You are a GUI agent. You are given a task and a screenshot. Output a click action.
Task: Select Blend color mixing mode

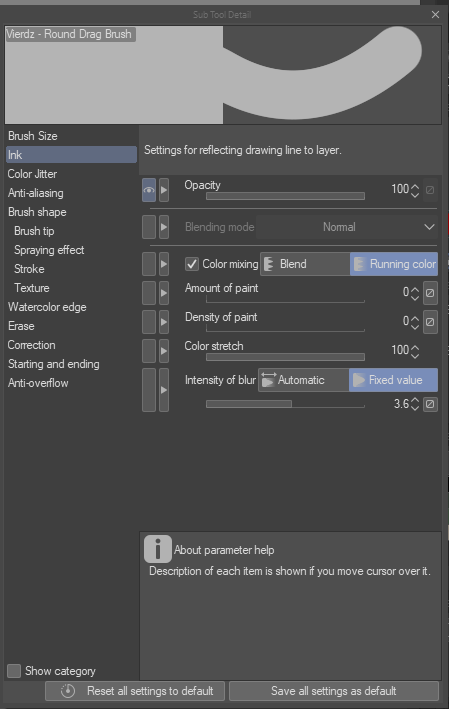click(x=305, y=264)
